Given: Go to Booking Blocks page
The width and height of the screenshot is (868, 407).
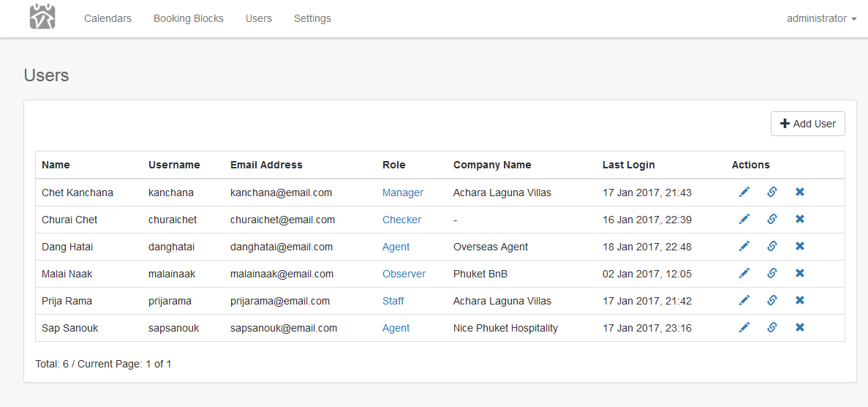Looking at the screenshot, I should [189, 18].
